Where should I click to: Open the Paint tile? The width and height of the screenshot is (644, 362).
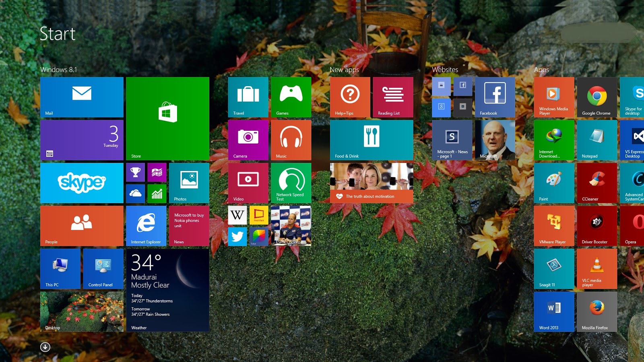[x=554, y=183]
